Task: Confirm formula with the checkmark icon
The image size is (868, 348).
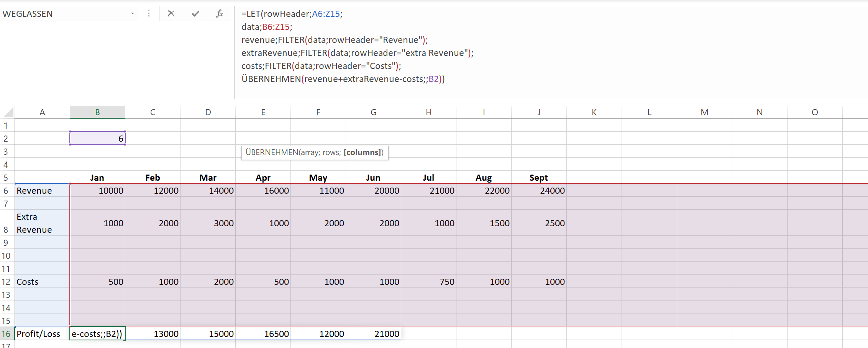Action: pyautogui.click(x=195, y=14)
